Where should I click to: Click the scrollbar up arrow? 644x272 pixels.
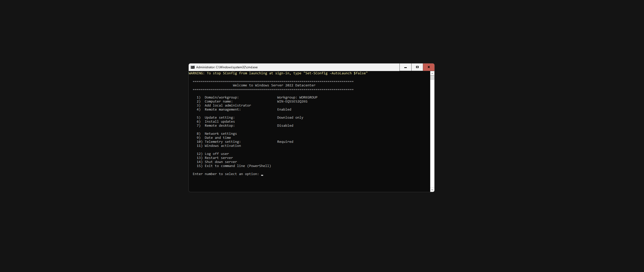tap(432, 73)
